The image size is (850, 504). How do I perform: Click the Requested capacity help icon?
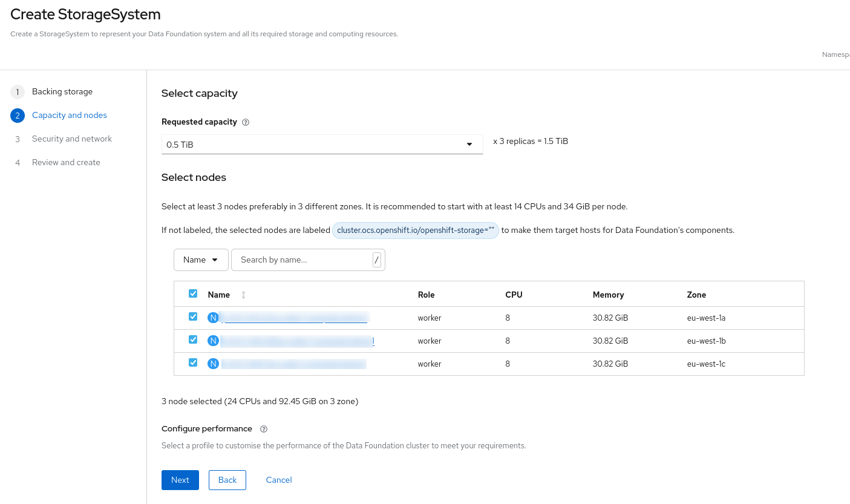click(246, 122)
